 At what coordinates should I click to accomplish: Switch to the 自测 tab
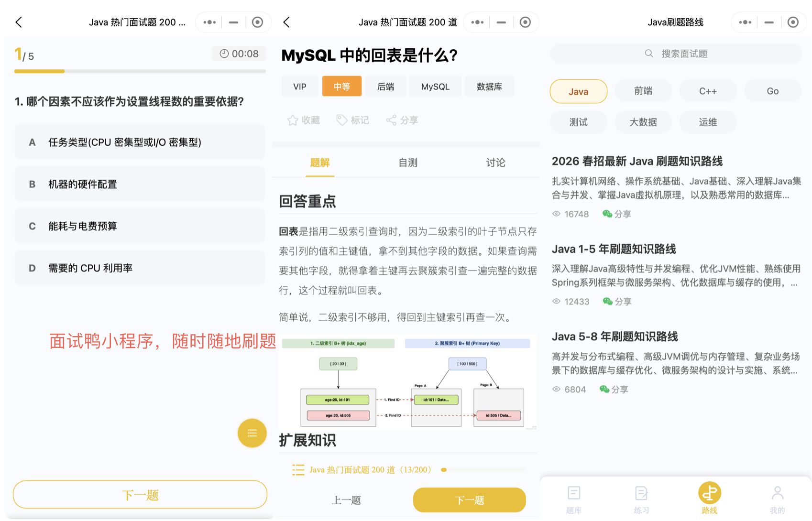408,163
